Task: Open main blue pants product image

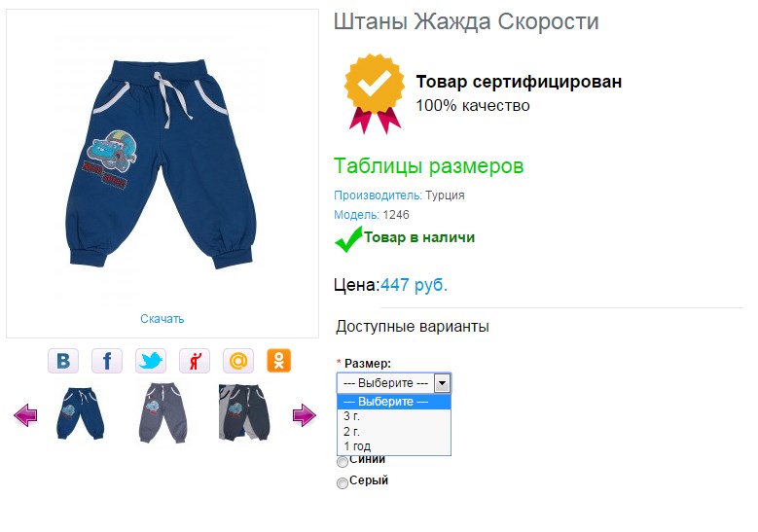Action: (x=161, y=164)
